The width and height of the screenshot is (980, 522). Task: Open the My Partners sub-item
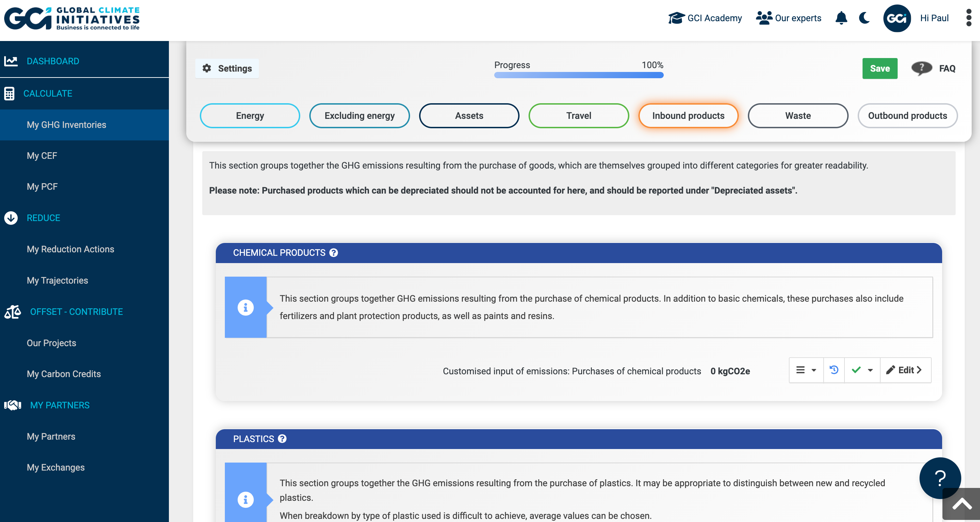click(x=51, y=437)
